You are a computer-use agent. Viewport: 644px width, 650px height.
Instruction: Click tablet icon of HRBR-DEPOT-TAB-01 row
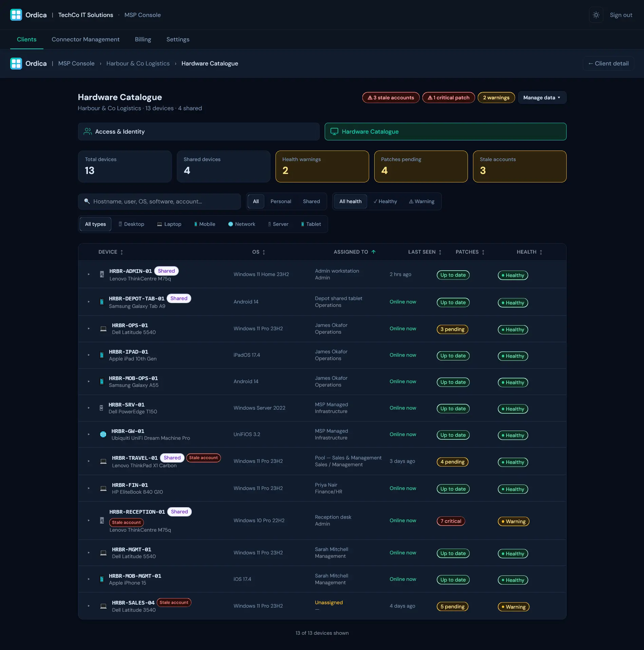tap(101, 301)
